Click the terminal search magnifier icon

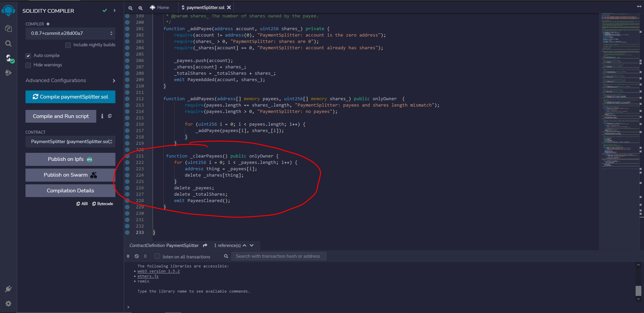(x=226, y=256)
